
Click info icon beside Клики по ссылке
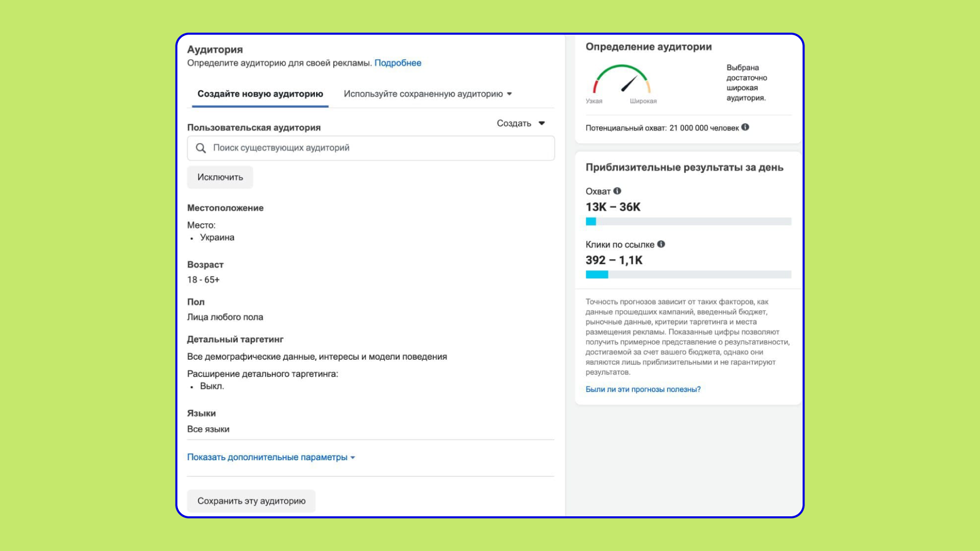click(661, 244)
